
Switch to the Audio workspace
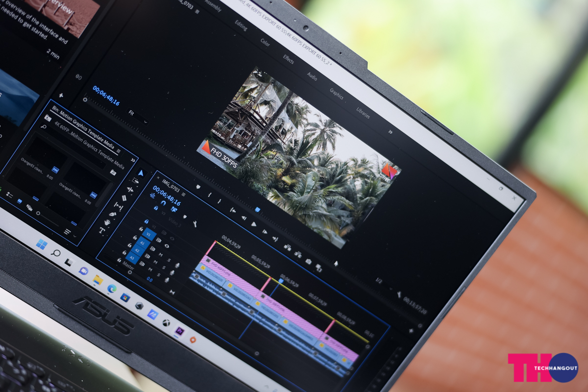(x=312, y=76)
